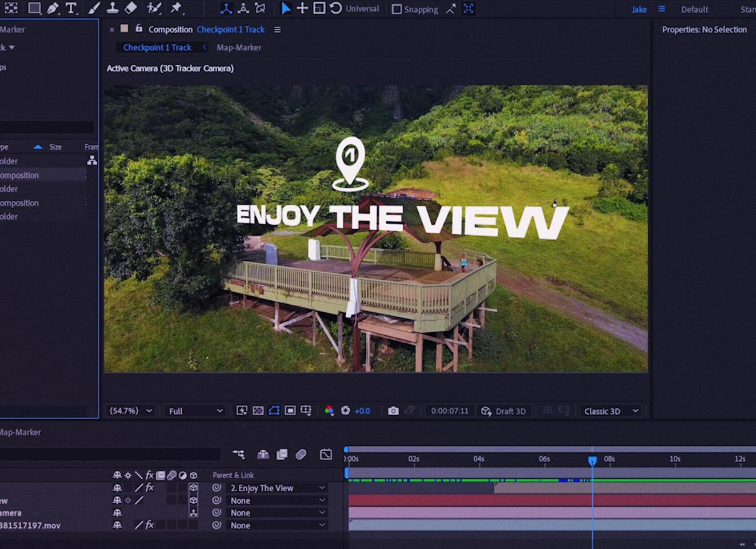Open the magnification ratio dropdown (54.7%)
The width and height of the screenshot is (756, 549).
(131, 411)
